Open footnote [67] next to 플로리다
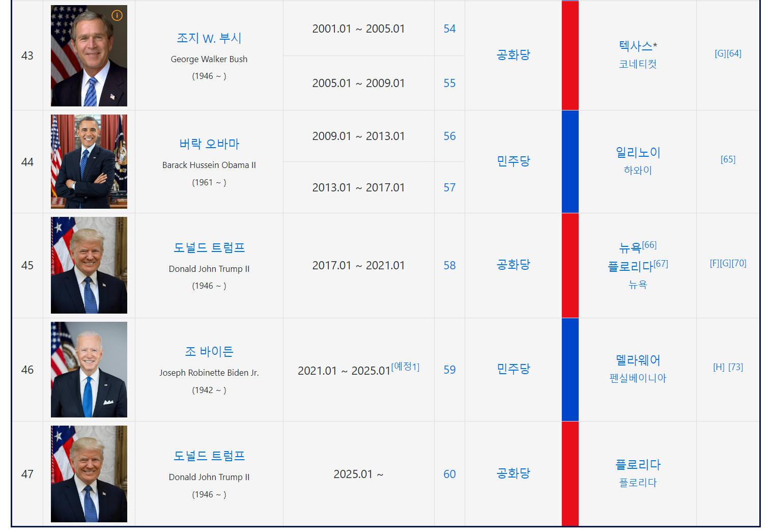 (x=661, y=264)
